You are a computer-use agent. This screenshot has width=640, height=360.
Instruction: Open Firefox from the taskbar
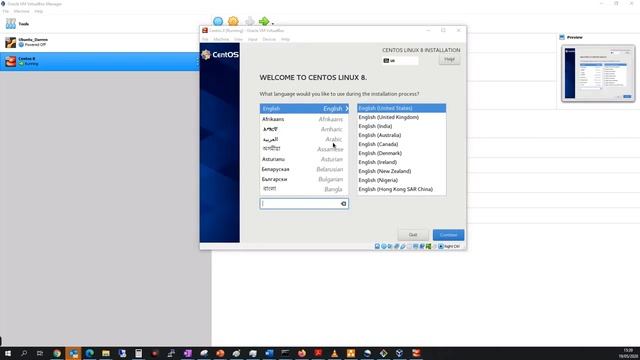pyautogui.click(x=302, y=353)
